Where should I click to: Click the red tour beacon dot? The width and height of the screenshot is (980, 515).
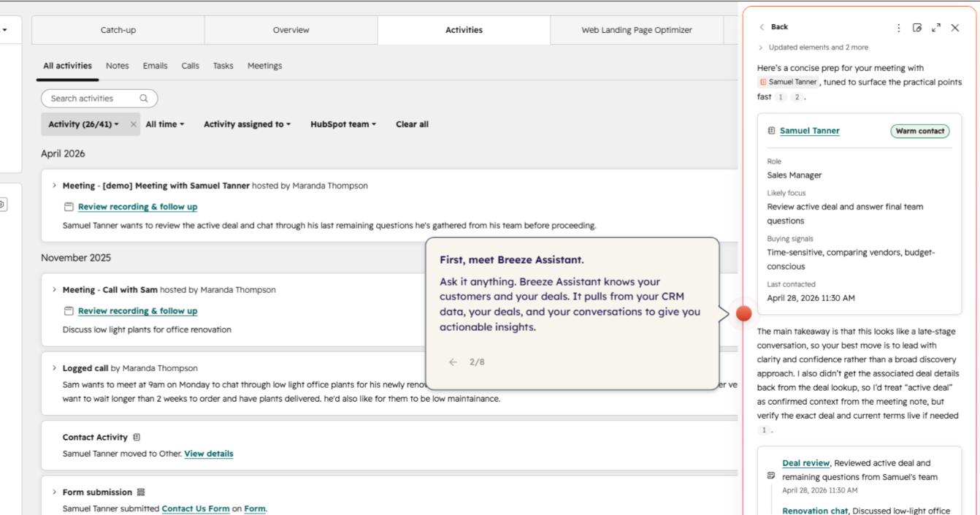(743, 313)
